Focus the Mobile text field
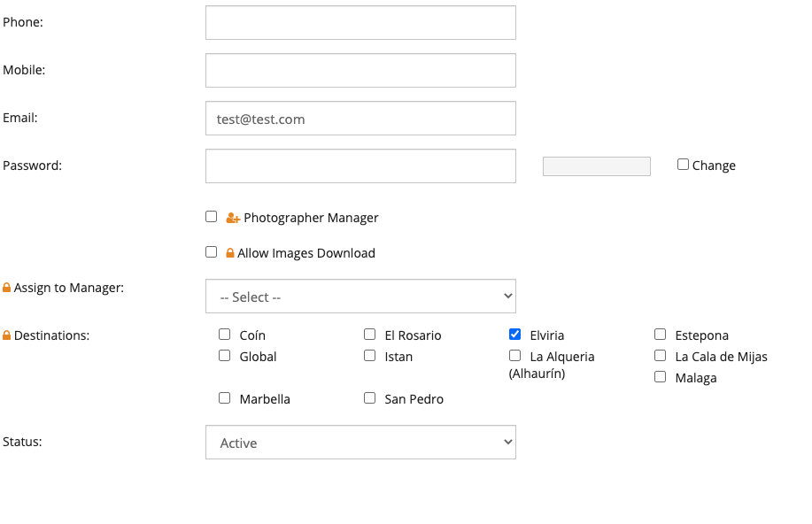 tap(360, 71)
